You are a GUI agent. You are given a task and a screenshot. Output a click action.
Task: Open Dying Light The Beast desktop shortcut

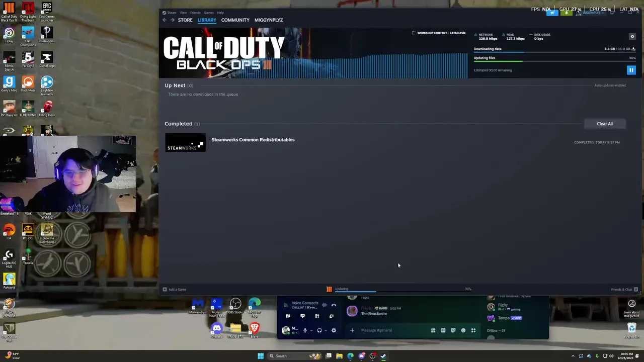[x=28, y=12]
